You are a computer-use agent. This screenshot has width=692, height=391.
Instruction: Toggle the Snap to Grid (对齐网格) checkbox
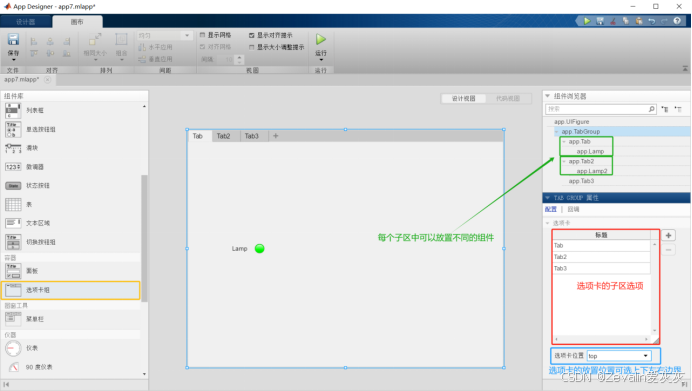203,47
